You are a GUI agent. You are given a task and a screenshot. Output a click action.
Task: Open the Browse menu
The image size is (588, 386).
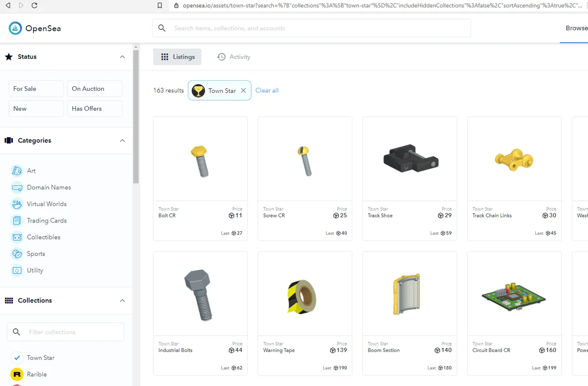click(577, 28)
